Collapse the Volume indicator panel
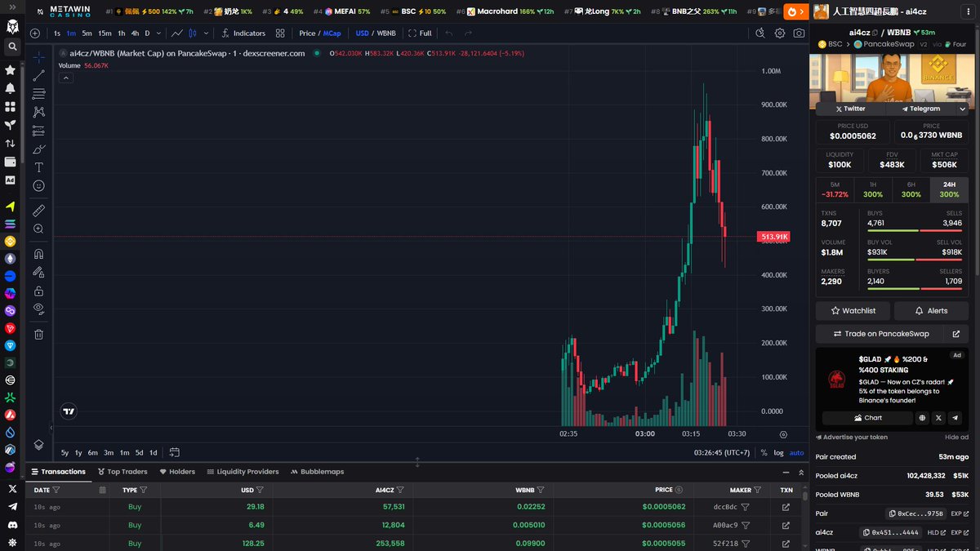Viewport: 980px width, 551px height. pos(66,78)
